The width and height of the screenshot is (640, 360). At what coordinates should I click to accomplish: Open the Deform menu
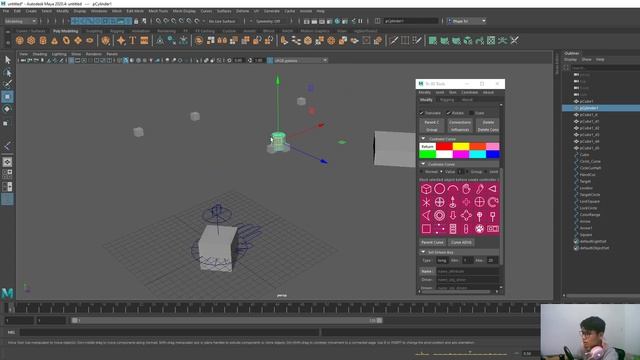click(242, 11)
